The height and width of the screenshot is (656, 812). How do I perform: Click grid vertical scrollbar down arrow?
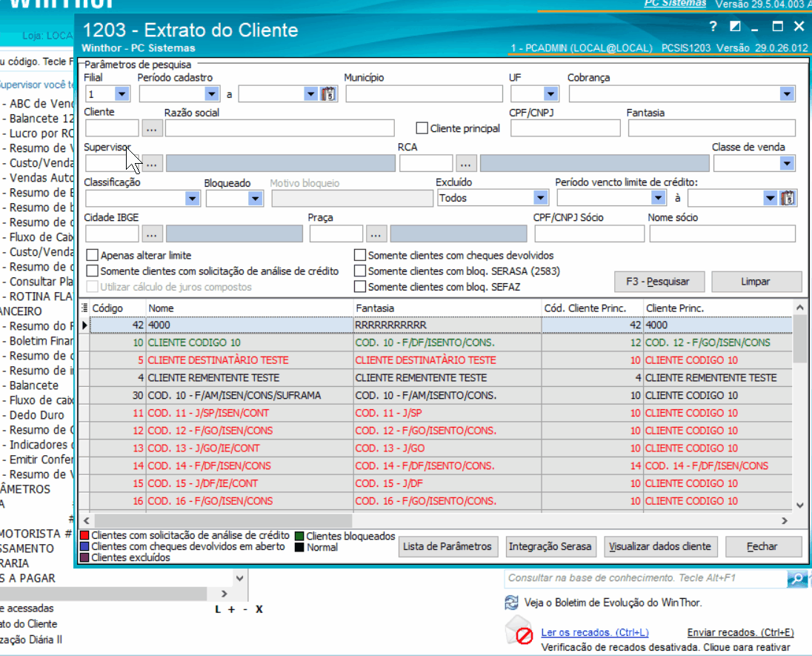coord(799,506)
